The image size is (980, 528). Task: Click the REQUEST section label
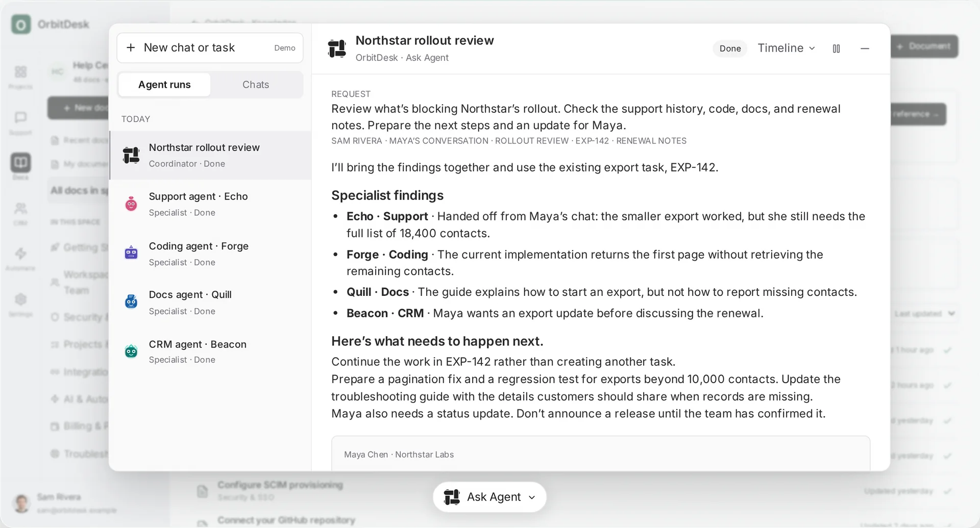coord(351,94)
